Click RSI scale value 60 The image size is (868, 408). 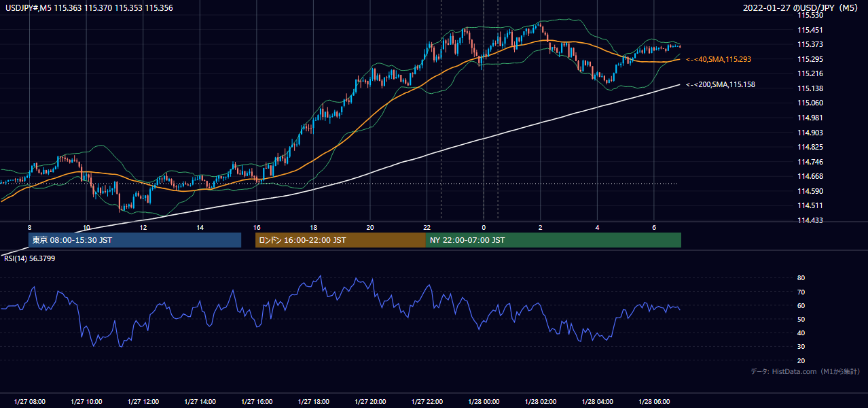coord(801,305)
